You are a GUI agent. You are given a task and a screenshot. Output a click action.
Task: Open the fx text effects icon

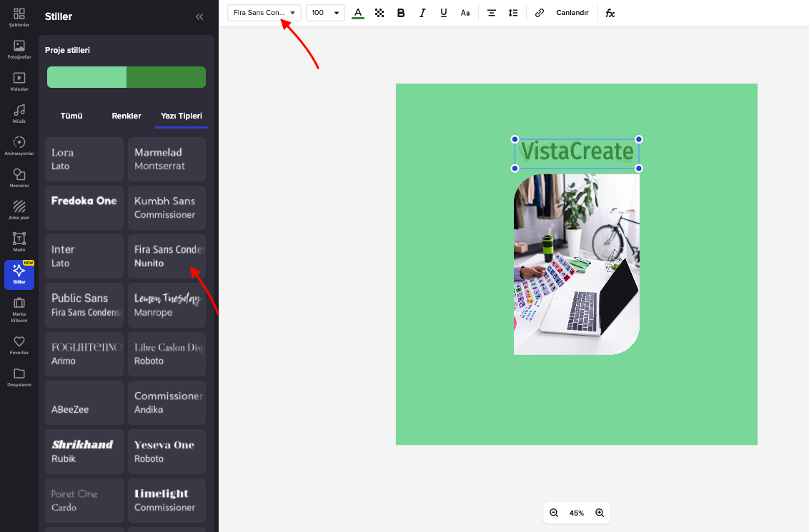point(610,14)
